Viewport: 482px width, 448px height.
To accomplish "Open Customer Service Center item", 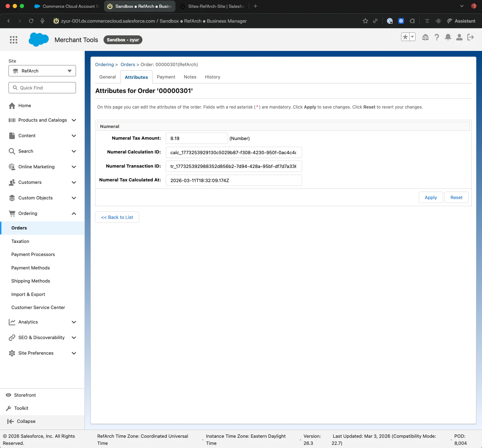I will coord(38,307).
